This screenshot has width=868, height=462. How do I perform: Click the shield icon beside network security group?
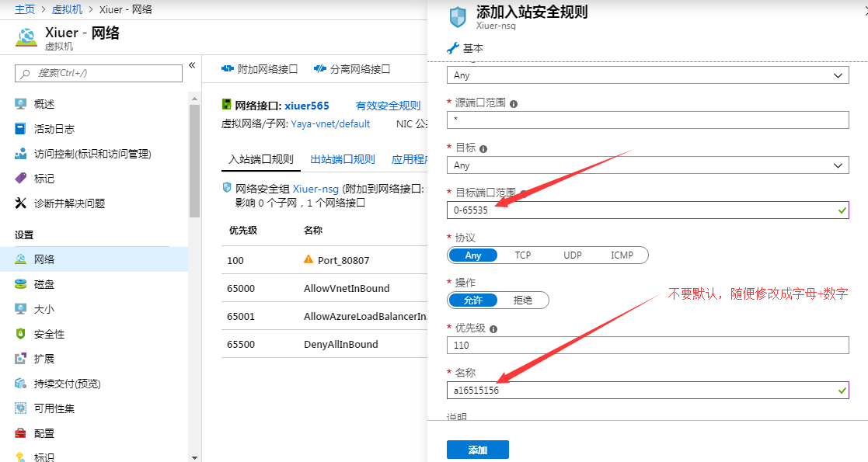226,188
